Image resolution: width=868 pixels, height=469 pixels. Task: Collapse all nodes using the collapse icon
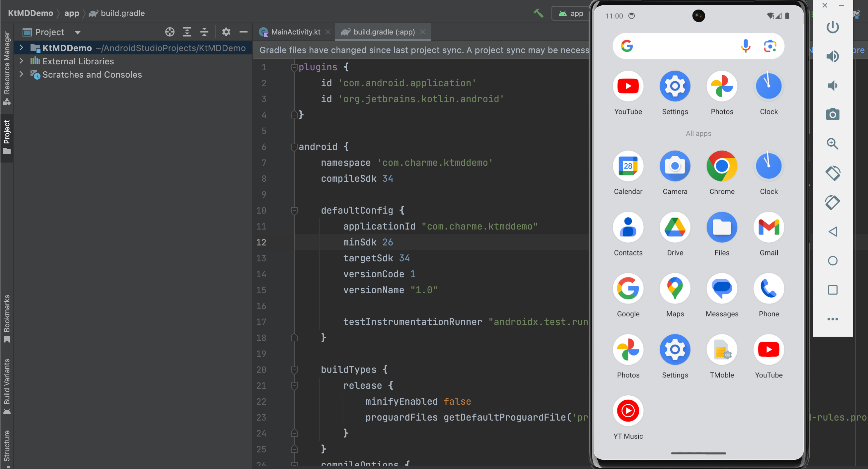coord(204,32)
